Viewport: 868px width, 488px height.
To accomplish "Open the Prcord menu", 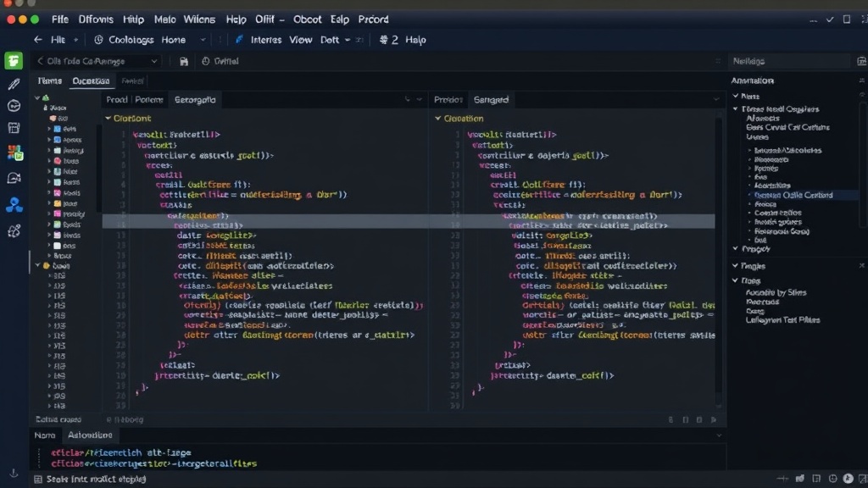I will click(373, 19).
